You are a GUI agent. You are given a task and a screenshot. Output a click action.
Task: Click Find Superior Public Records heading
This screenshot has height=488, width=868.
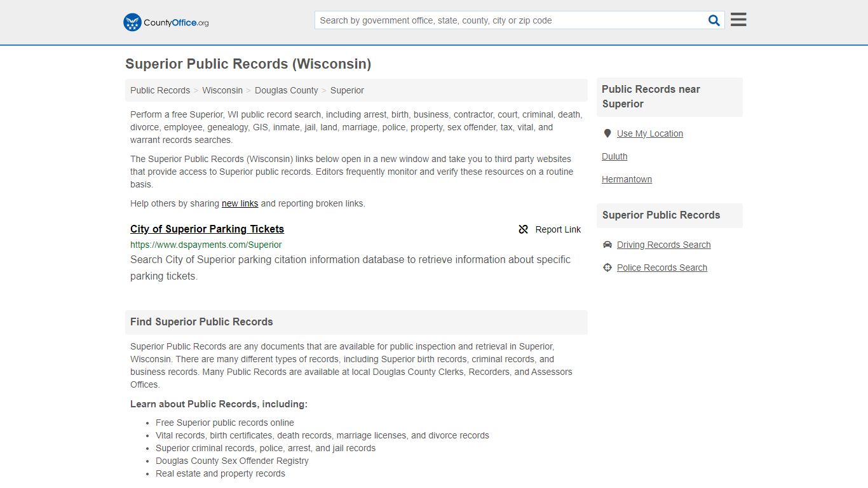click(201, 322)
